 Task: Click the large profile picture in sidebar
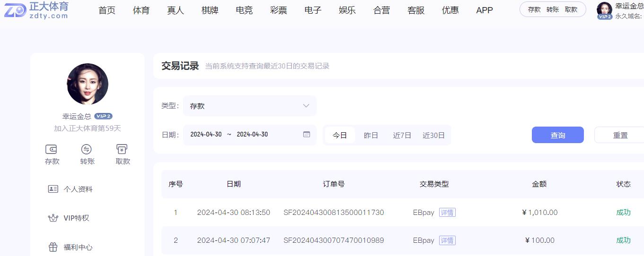point(88,84)
